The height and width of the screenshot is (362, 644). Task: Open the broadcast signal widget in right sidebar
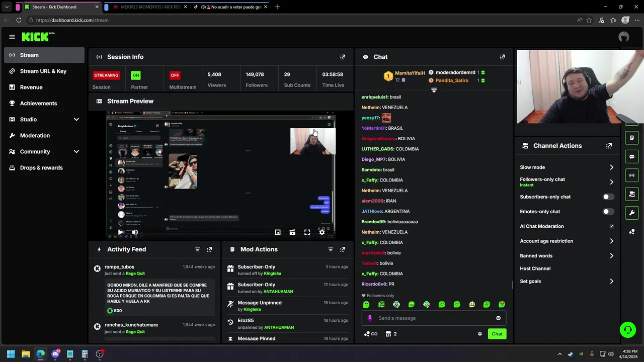[x=632, y=175]
